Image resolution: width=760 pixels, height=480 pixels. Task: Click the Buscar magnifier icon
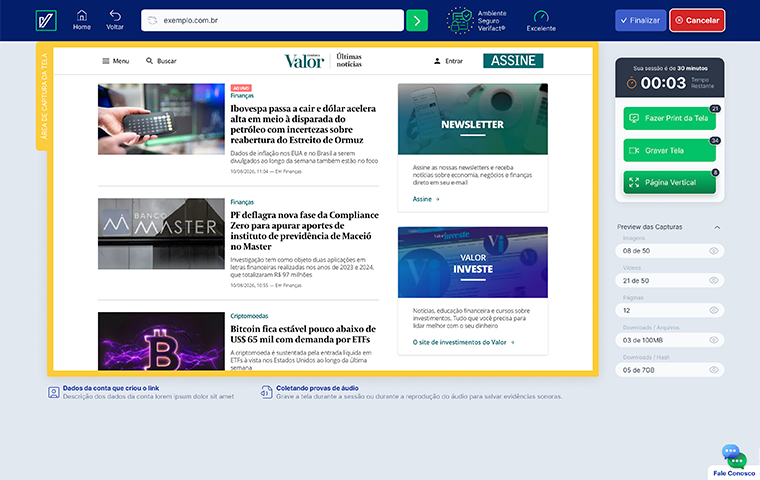[x=149, y=61]
